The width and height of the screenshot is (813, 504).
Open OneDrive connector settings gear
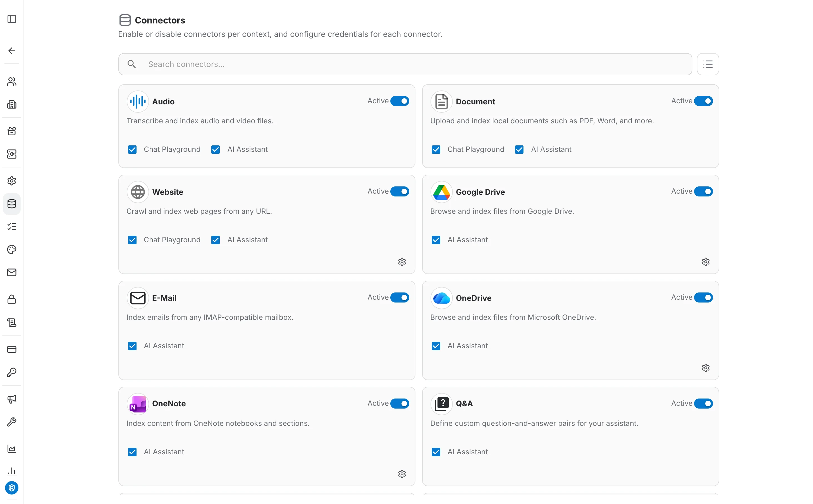(706, 368)
